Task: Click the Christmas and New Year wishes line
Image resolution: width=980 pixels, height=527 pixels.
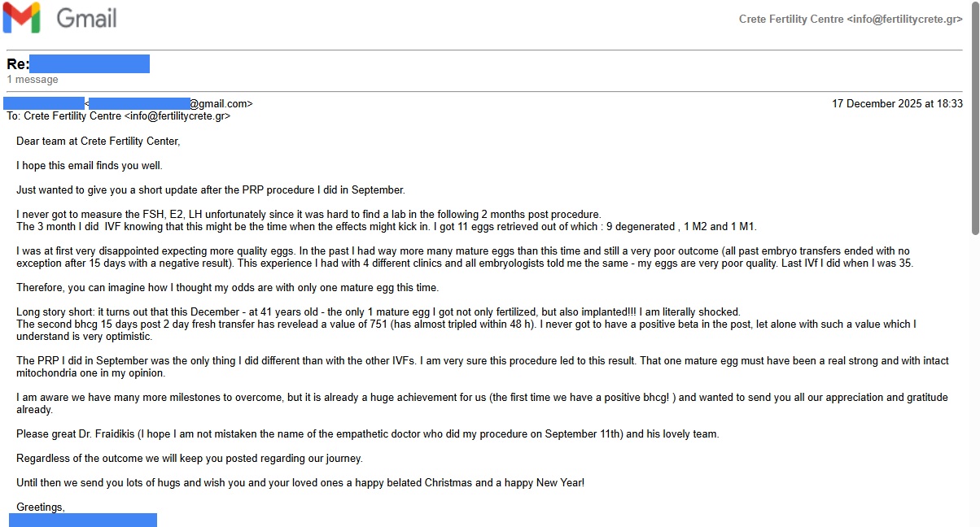Action: click(300, 483)
